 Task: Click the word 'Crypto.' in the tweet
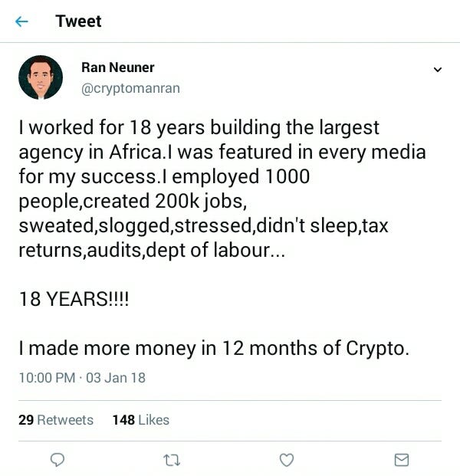tap(377, 348)
